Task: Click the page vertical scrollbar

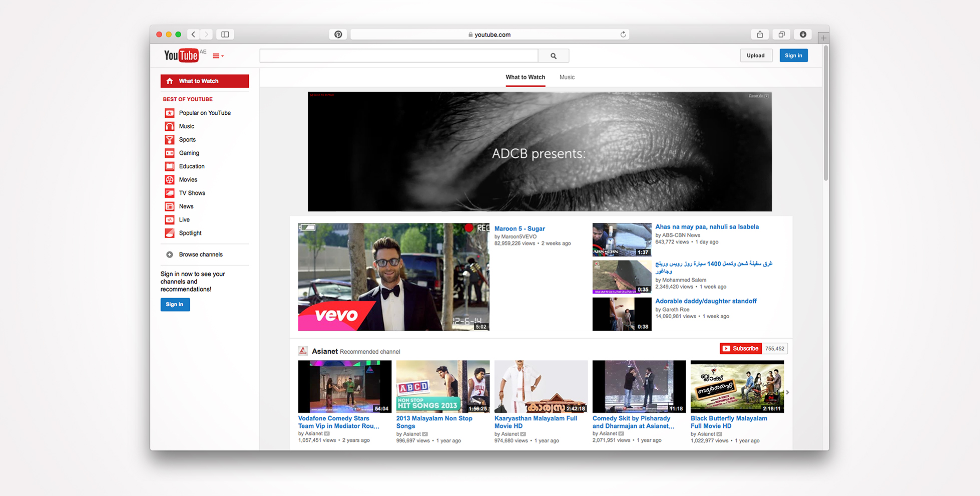Action: point(826,113)
